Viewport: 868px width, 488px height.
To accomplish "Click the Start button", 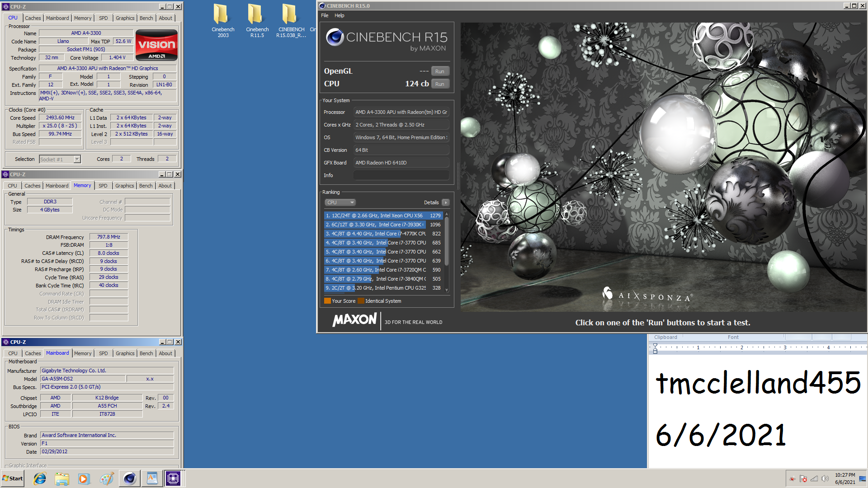I will click(x=13, y=479).
